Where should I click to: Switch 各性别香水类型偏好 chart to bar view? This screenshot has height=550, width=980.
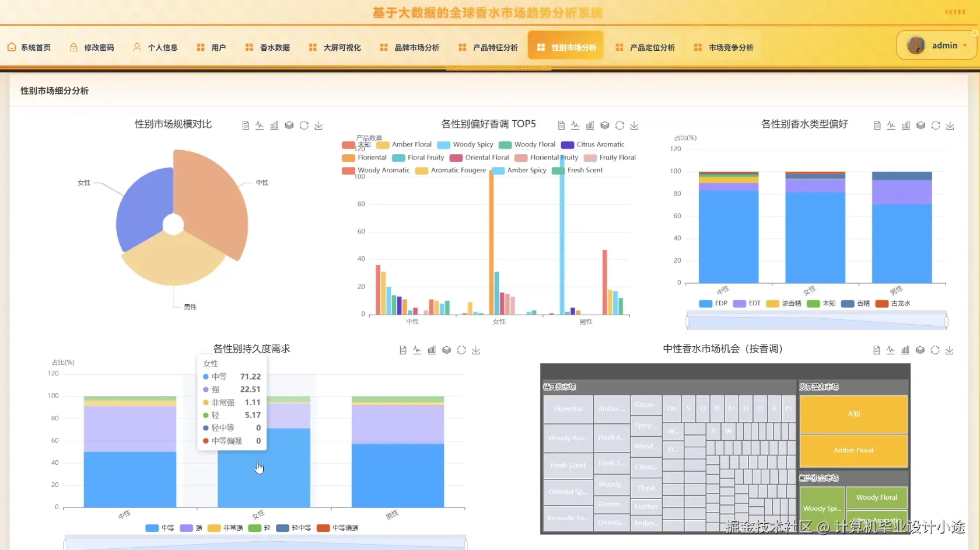point(906,125)
